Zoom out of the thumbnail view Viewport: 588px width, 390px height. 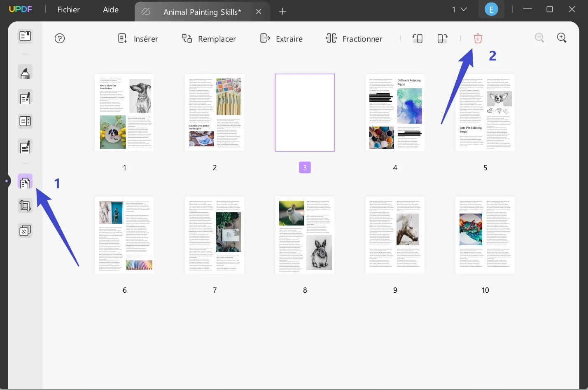click(539, 38)
